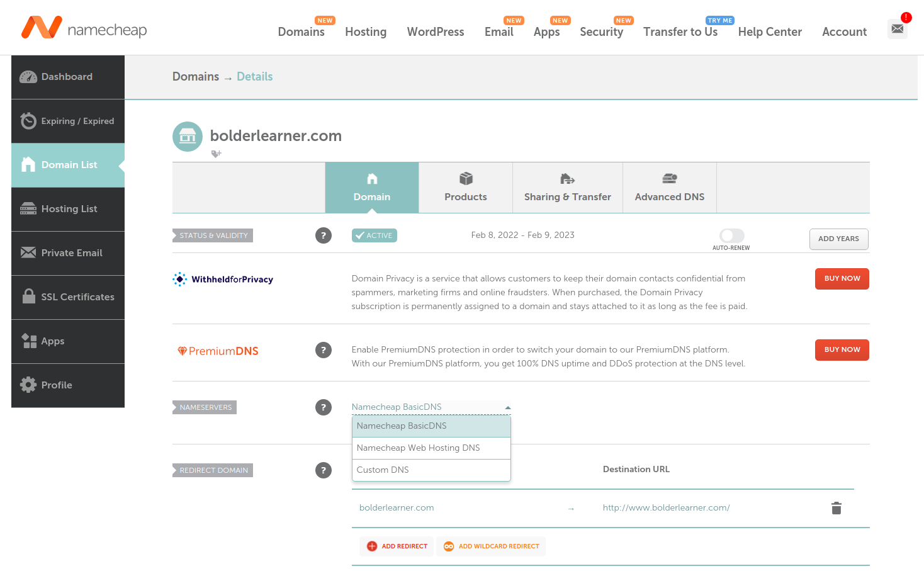The height and width of the screenshot is (571, 924).
Task: Open the mail notifications envelope icon
Action: (x=898, y=29)
